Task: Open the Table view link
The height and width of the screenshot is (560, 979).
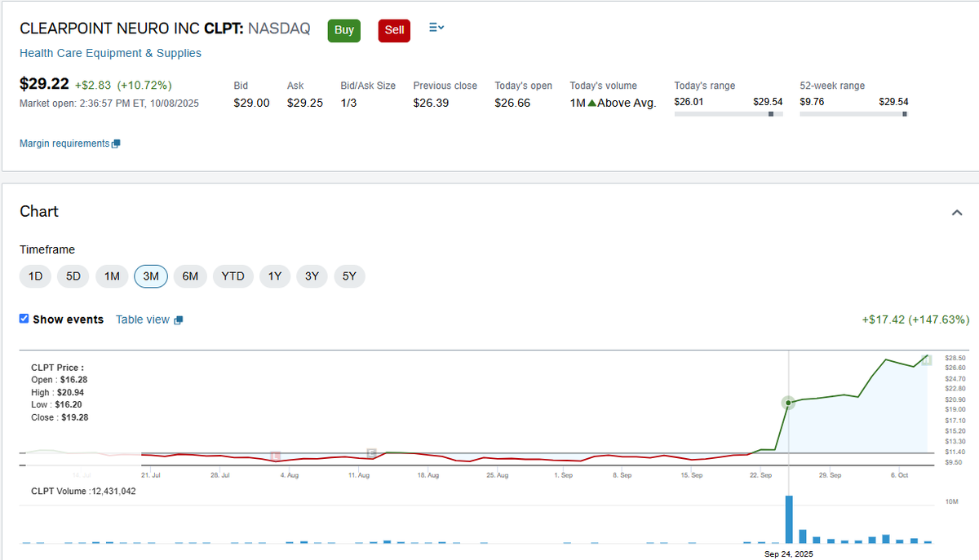Action: [143, 320]
